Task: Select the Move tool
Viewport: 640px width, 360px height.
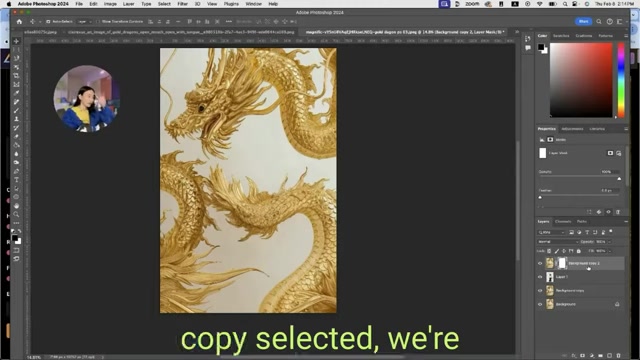Action: [x=16, y=41]
